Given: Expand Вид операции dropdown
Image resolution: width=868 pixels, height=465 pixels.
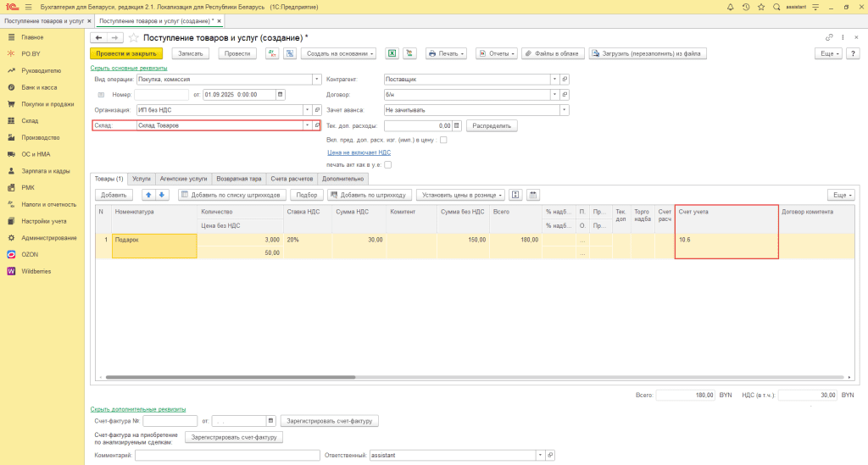Looking at the screenshot, I should [317, 79].
